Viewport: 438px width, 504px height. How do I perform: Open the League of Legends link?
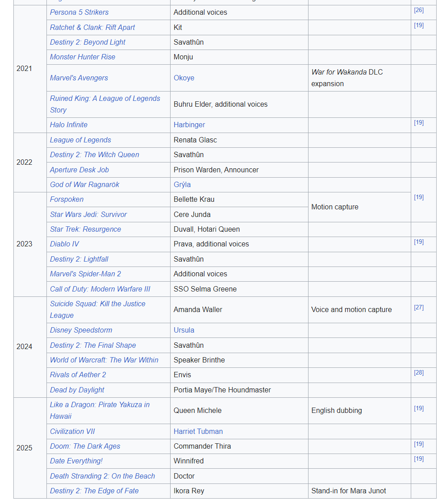click(80, 140)
